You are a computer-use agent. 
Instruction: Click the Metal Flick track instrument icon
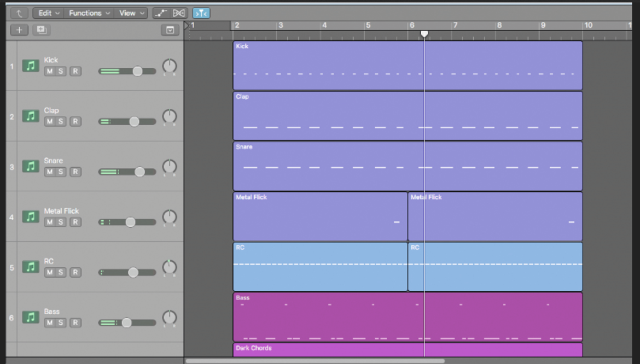pos(31,216)
